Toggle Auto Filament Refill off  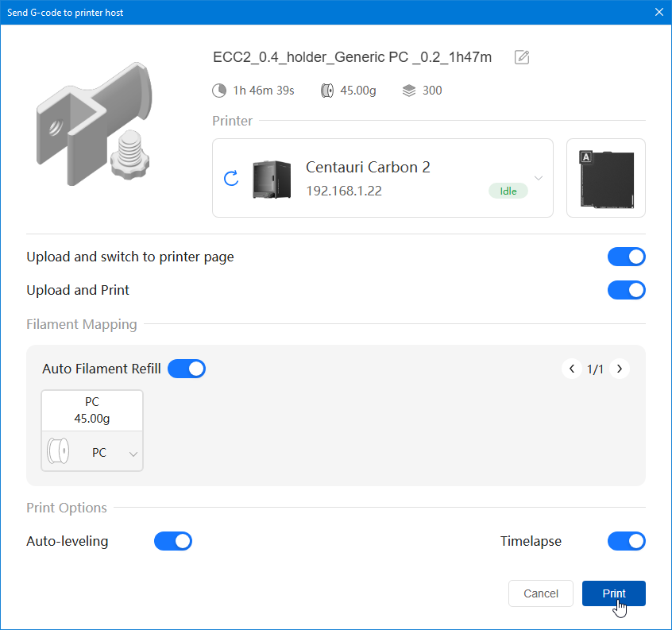[x=187, y=369]
